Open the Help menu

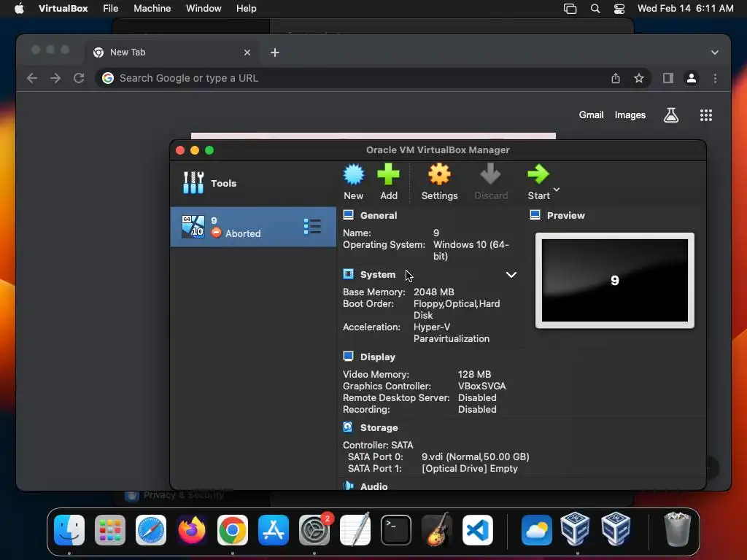click(x=247, y=9)
